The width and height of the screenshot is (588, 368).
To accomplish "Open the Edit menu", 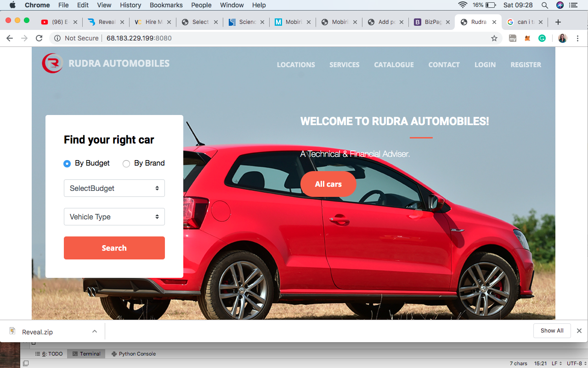I will coord(83,5).
